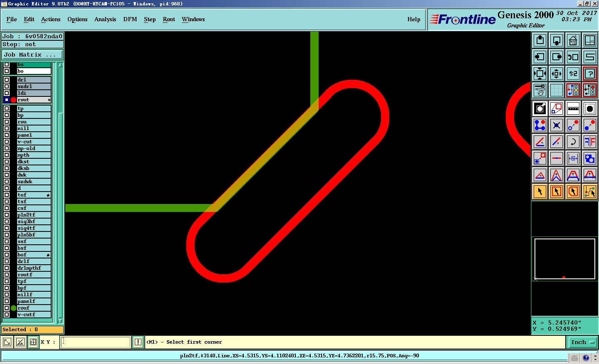This screenshot has width=599, height=364.
Task: Open the wrench and palette settings icon
Action: click(540, 90)
